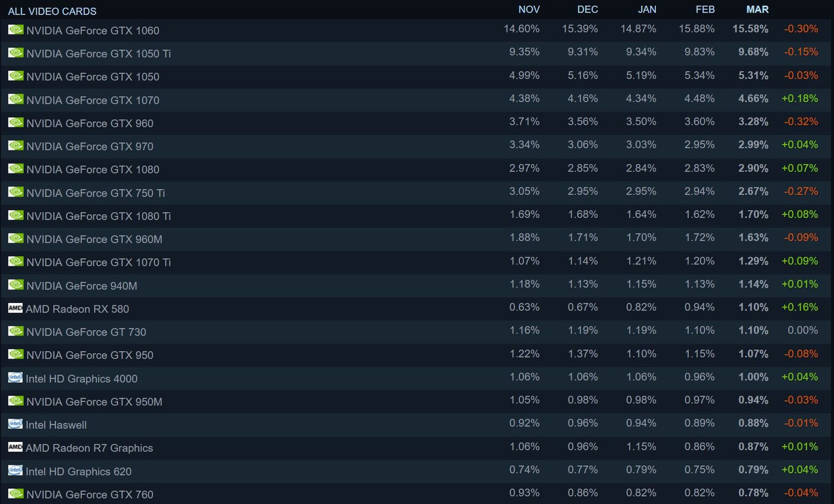Open the NVIDIA GeForce GTX 1070 row label

(x=92, y=100)
